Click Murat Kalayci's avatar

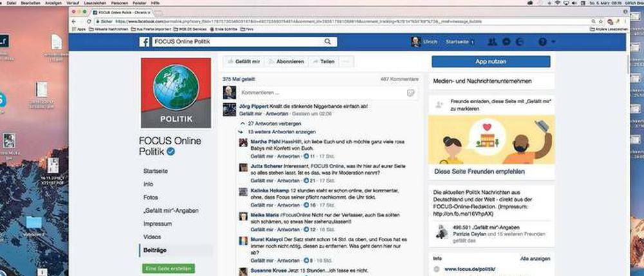pos(243,241)
